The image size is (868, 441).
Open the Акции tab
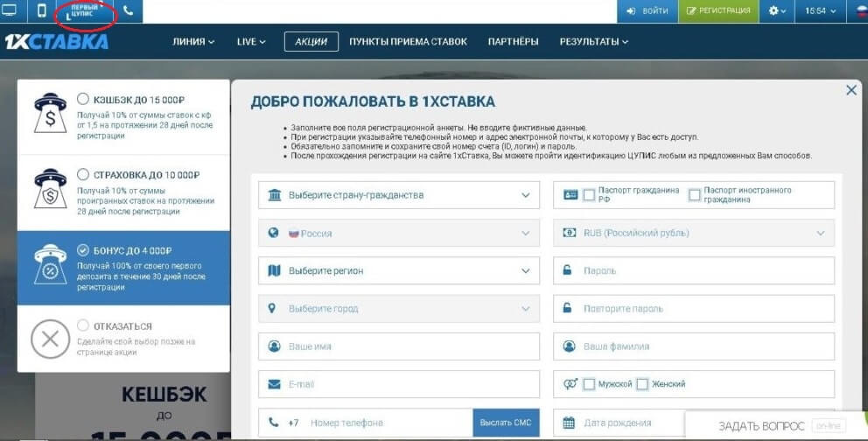pyautogui.click(x=311, y=41)
